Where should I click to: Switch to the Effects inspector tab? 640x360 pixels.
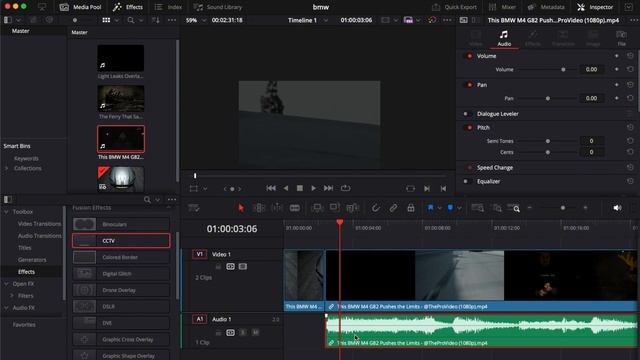pyautogui.click(x=533, y=38)
